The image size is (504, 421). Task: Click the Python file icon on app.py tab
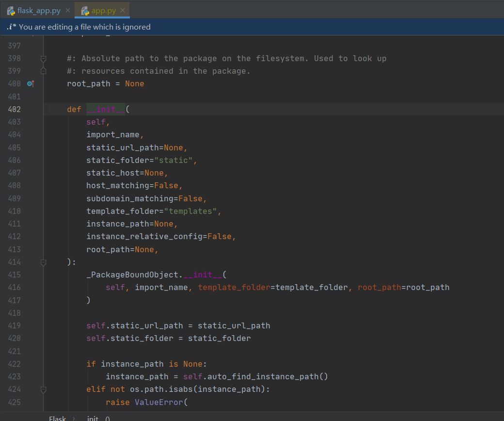[x=85, y=11]
